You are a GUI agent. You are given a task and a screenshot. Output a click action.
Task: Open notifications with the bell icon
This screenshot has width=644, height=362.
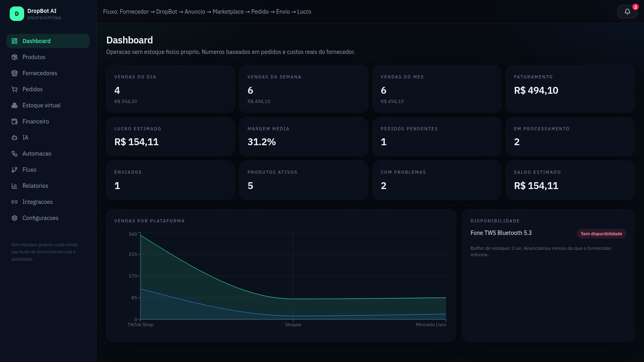tap(627, 12)
